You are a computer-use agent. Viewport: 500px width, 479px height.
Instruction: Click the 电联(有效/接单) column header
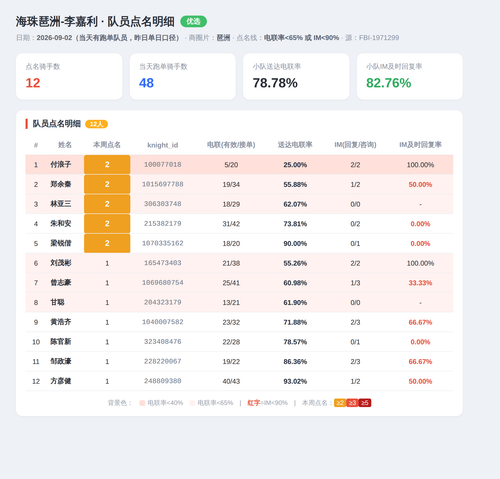(231, 145)
